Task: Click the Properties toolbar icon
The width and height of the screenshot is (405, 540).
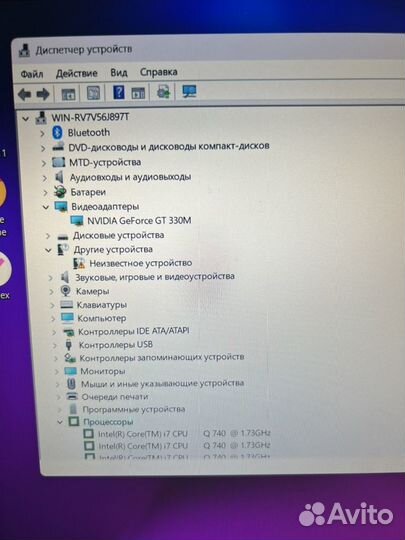Action: point(93,93)
